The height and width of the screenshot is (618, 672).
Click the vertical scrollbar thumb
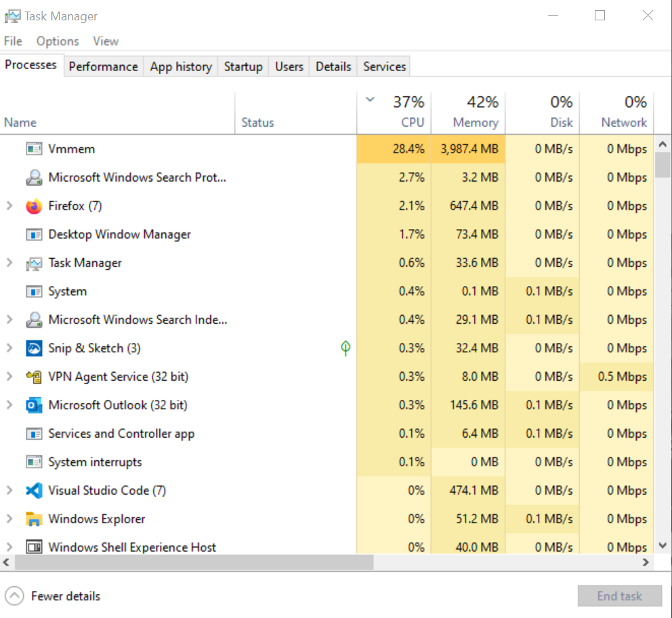click(x=663, y=165)
